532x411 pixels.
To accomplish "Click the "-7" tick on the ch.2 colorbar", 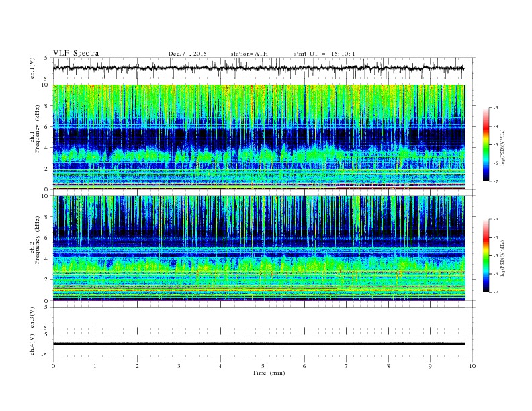I will (x=496, y=292).
